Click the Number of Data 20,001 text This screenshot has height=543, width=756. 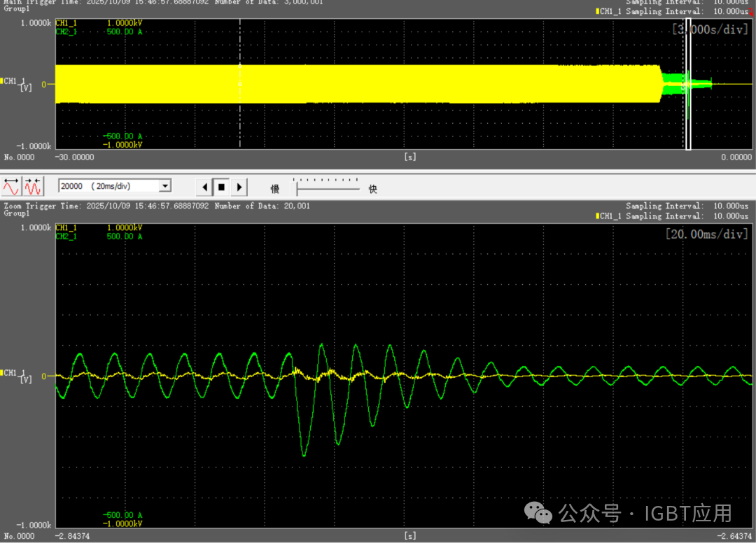262,206
